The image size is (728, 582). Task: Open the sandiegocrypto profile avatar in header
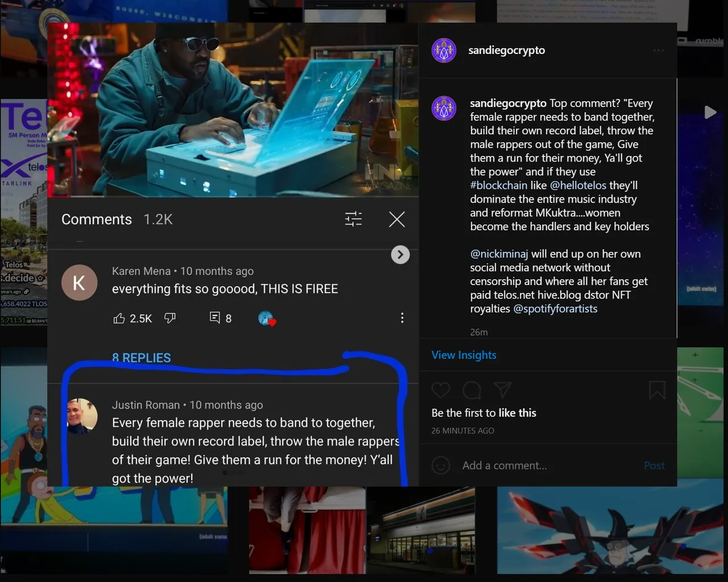[x=444, y=50]
